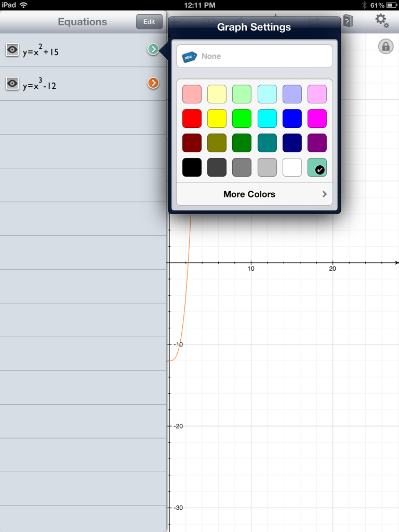Select the navy blue color swatch
The height and width of the screenshot is (532, 399).
(x=292, y=143)
